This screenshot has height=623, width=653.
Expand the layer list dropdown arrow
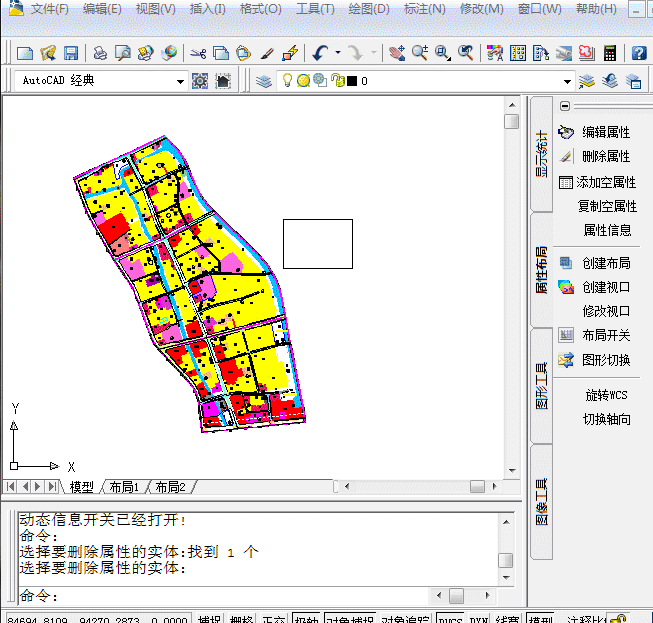(567, 81)
